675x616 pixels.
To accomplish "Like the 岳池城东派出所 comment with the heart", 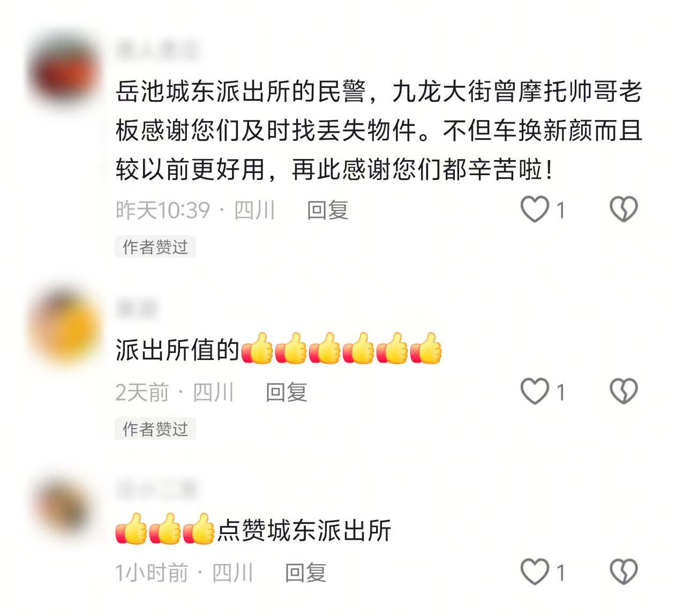I will point(535,209).
